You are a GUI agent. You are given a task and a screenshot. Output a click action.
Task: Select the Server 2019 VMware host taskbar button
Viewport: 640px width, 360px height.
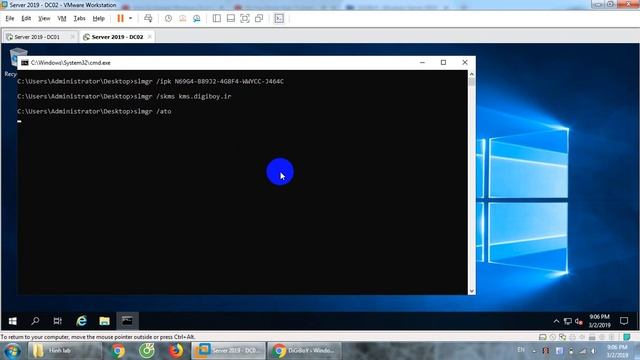[228, 351]
